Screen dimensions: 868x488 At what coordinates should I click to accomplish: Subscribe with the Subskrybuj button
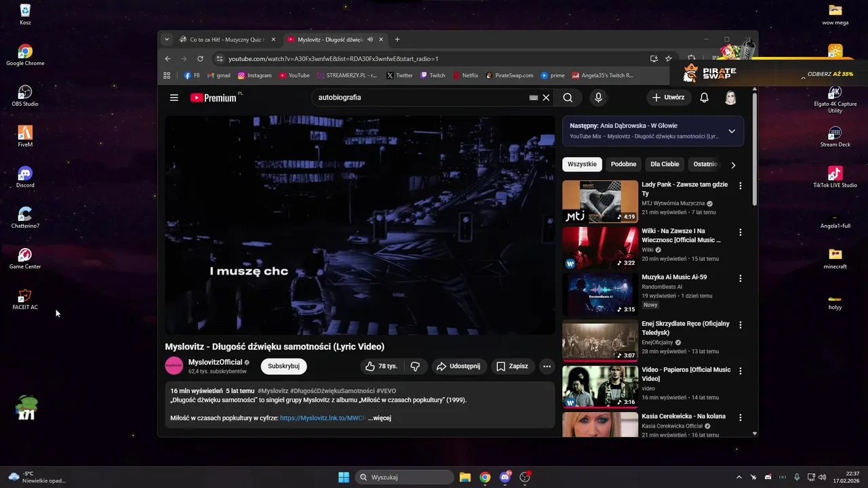pyautogui.click(x=283, y=366)
